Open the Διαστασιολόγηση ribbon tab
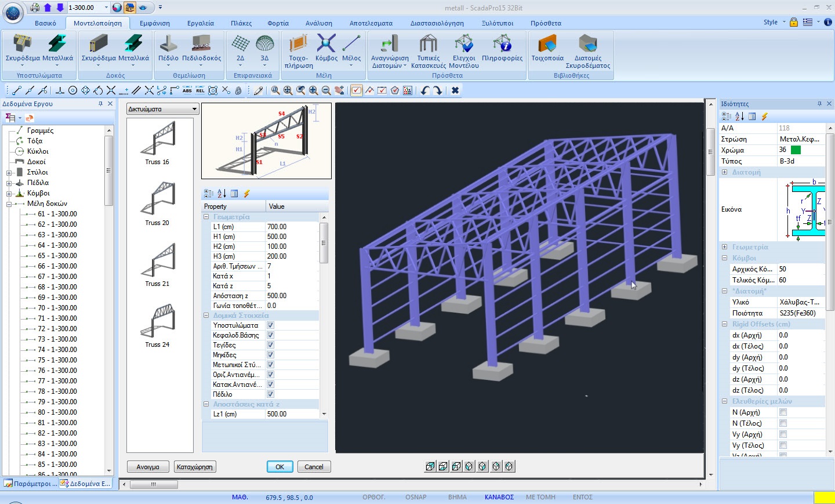This screenshot has width=835, height=504. (x=437, y=23)
